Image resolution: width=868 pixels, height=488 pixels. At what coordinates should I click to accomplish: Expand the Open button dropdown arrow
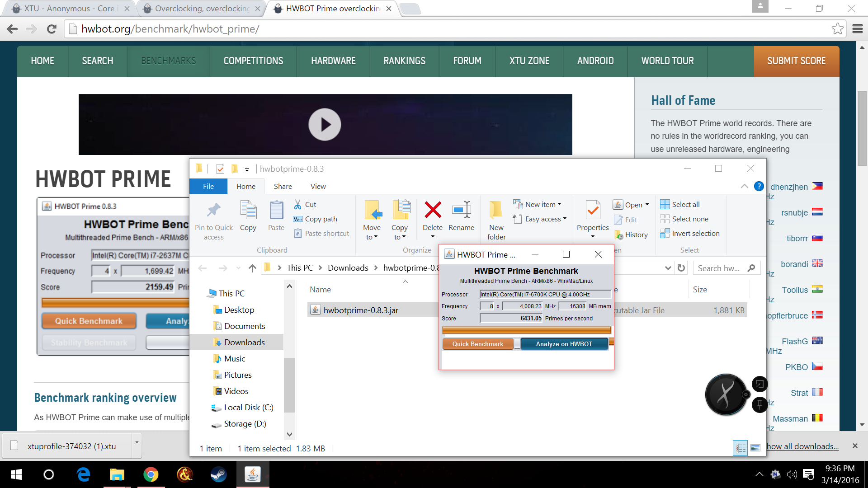tap(647, 205)
